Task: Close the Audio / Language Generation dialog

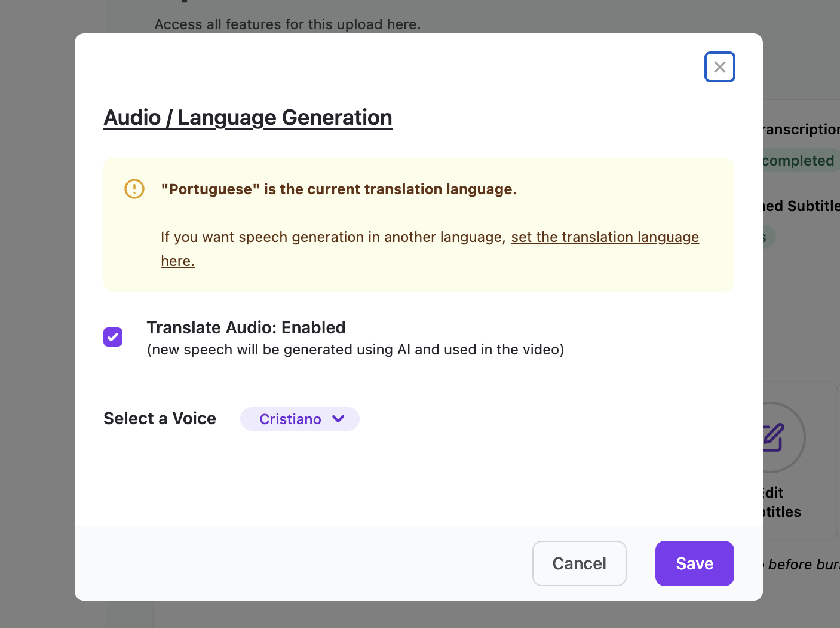Action: [719, 67]
